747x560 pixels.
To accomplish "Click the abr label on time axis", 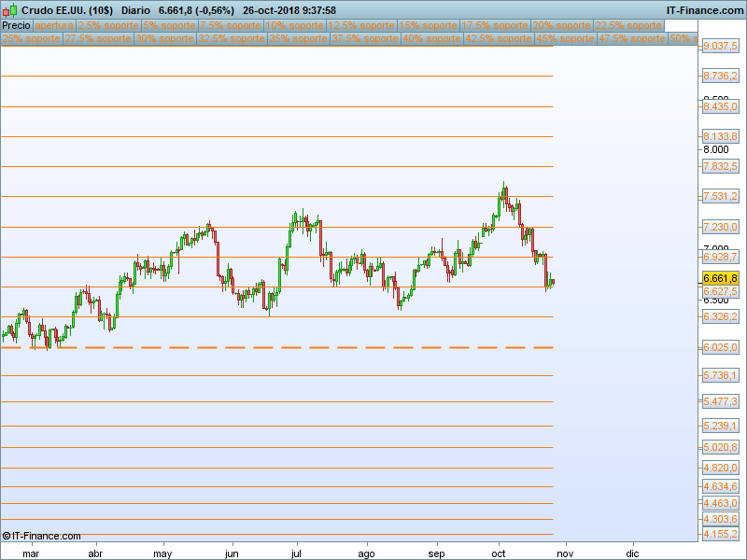I will [96, 553].
